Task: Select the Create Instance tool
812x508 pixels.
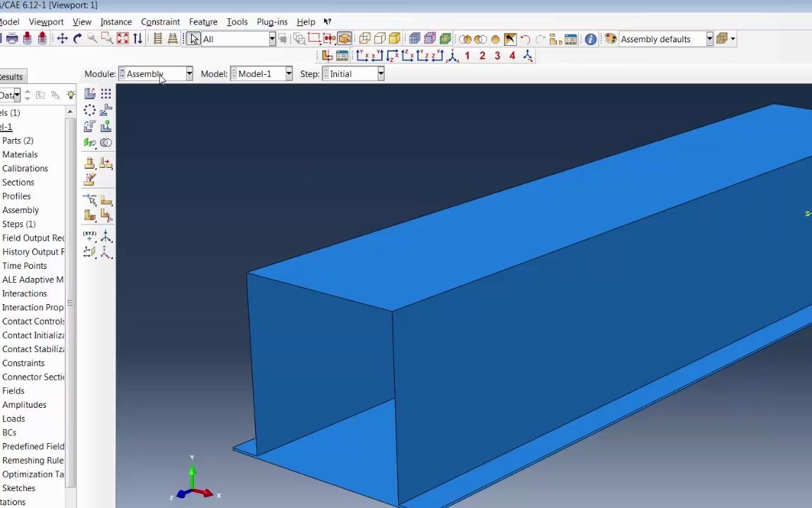Action: click(90, 93)
